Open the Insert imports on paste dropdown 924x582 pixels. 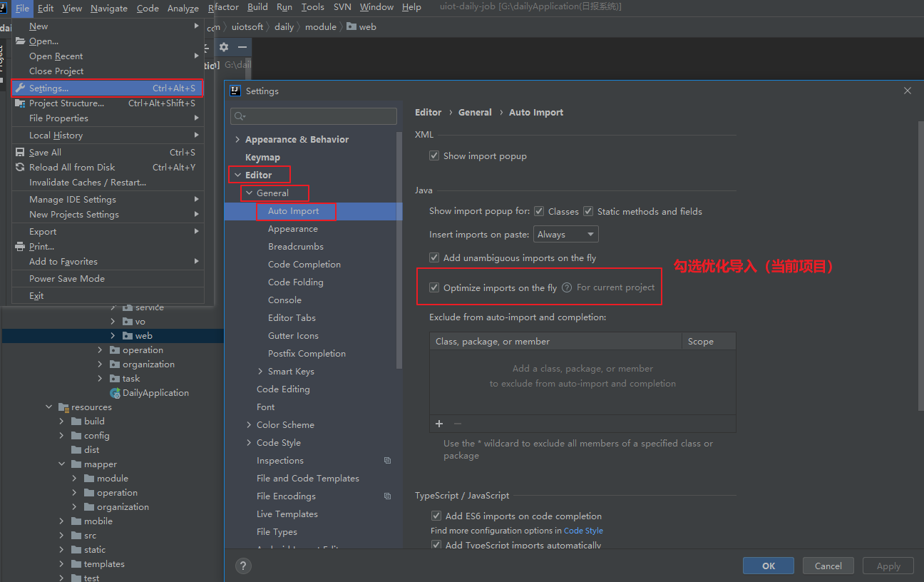(x=565, y=234)
